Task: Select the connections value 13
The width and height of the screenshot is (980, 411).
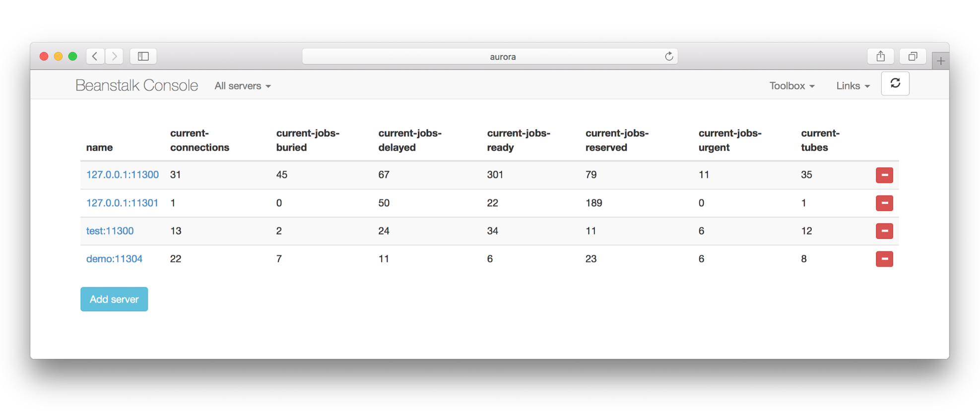Action: (176, 231)
